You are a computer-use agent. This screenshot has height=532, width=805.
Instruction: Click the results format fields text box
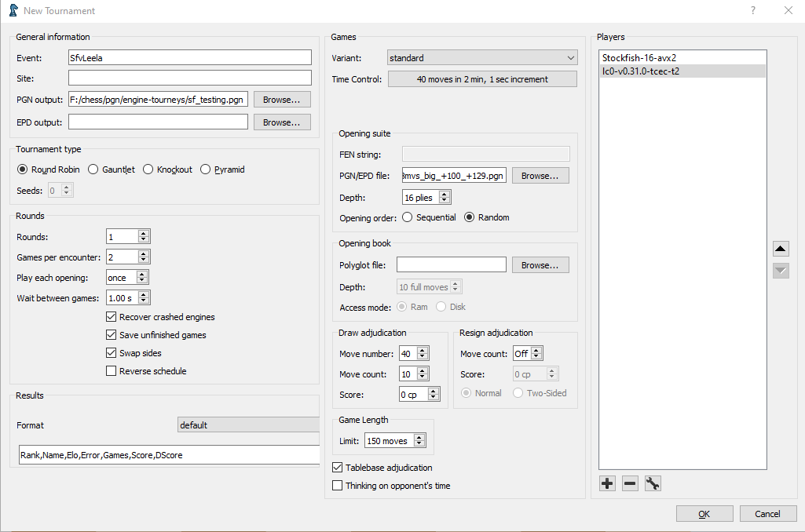pyautogui.click(x=170, y=454)
